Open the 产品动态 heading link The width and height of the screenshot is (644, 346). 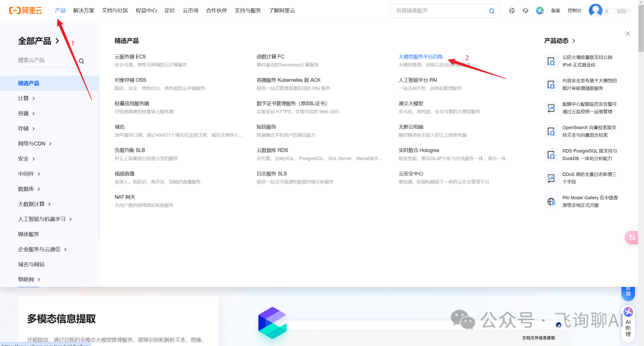tap(559, 41)
